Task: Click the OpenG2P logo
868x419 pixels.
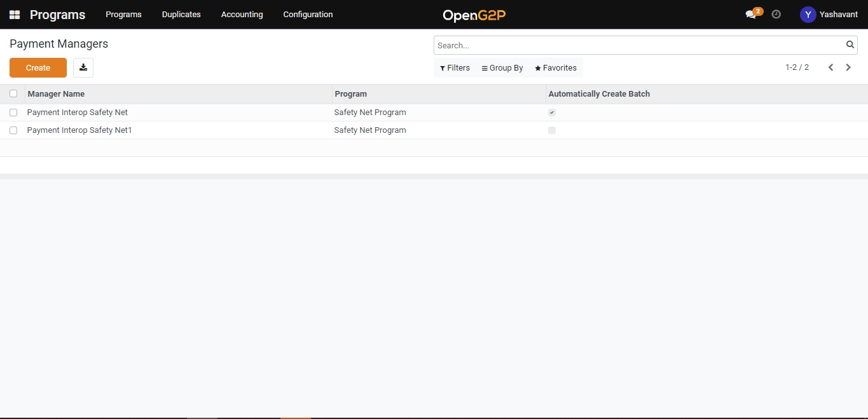Action: tap(474, 15)
